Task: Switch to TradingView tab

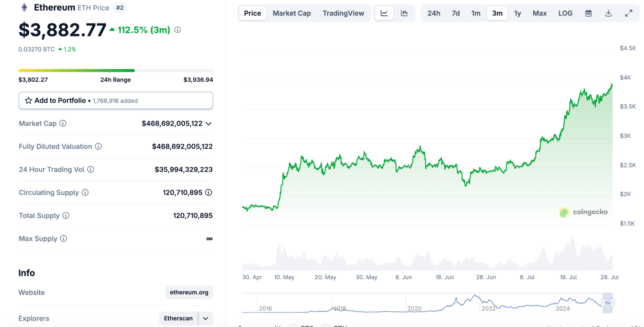Action: click(343, 13)
